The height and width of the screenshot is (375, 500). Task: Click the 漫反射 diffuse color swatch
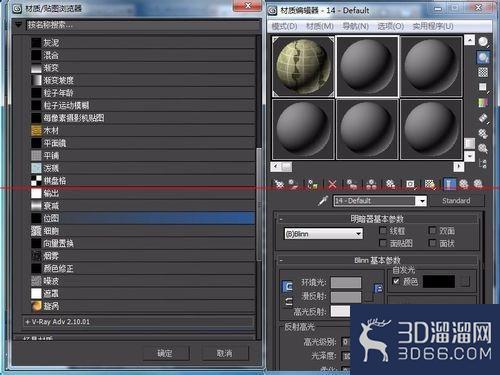[x=346, y=297]
